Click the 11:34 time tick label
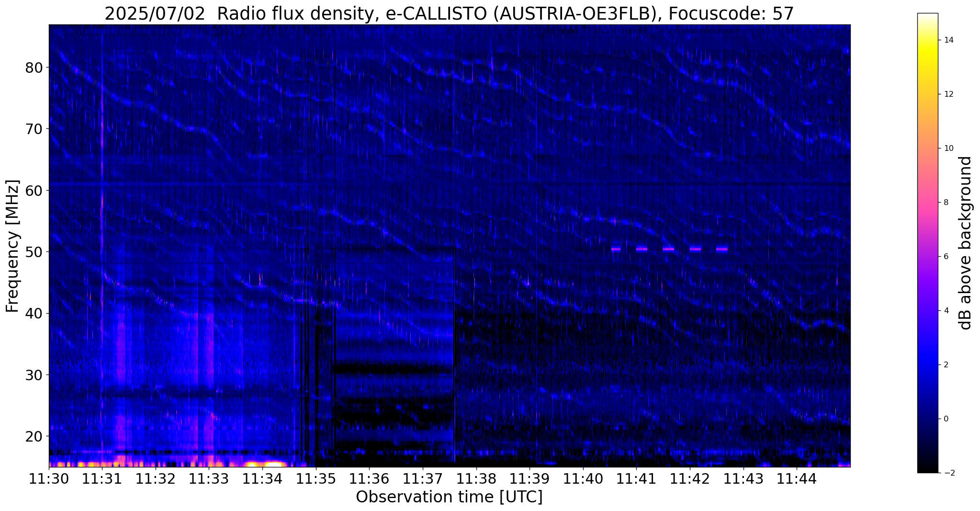This screenshot has height=511, width=980. (262, 478)
